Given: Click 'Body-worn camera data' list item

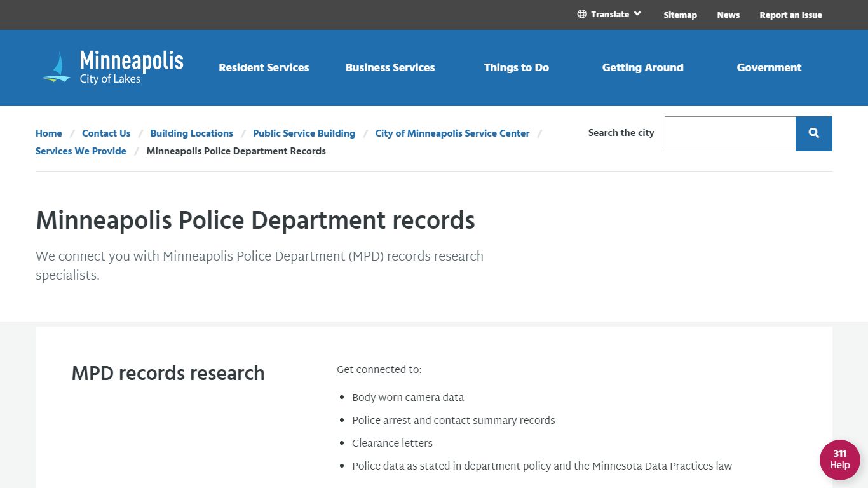Looking at the screenshot, I should click(408, 398).
